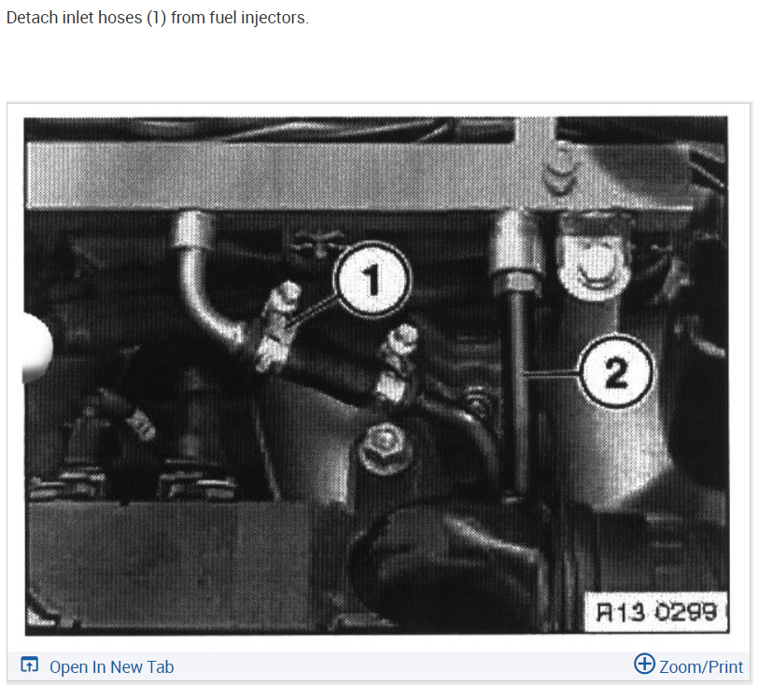Click the engine photo thumbnail
The image size is (759, 700).
(x=376, y=375)
